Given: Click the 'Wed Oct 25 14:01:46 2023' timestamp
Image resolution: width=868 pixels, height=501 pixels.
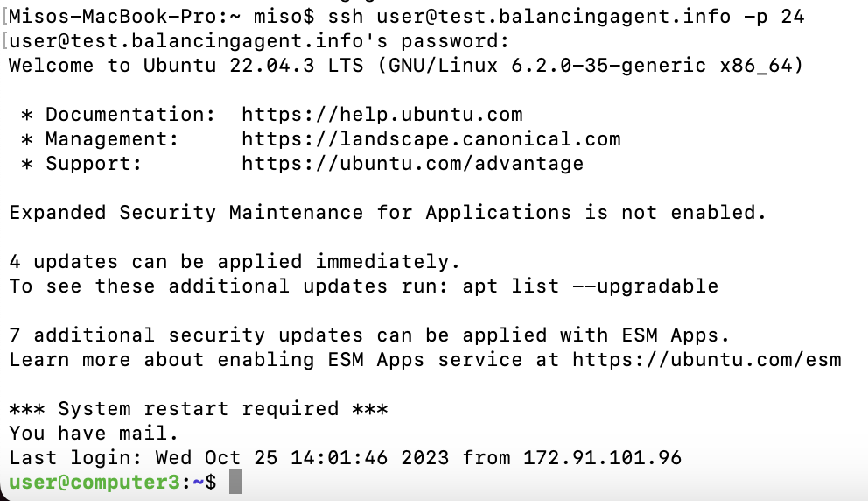Looking at the screenshot, I should 302,458.
